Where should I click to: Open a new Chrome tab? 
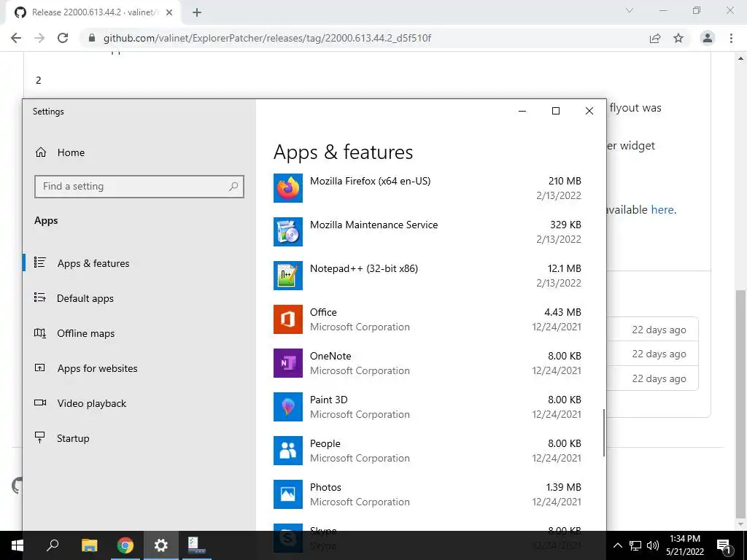197,12
